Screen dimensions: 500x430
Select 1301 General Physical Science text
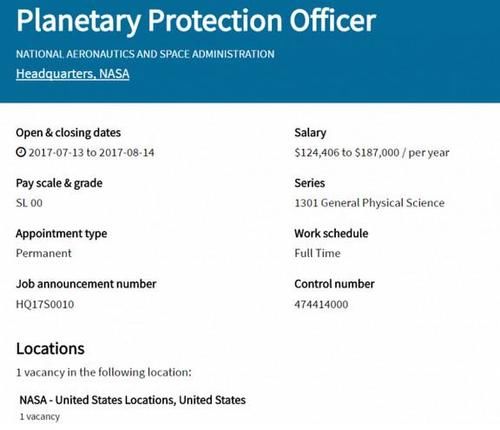pyautogui.click(x=370, y=203)
